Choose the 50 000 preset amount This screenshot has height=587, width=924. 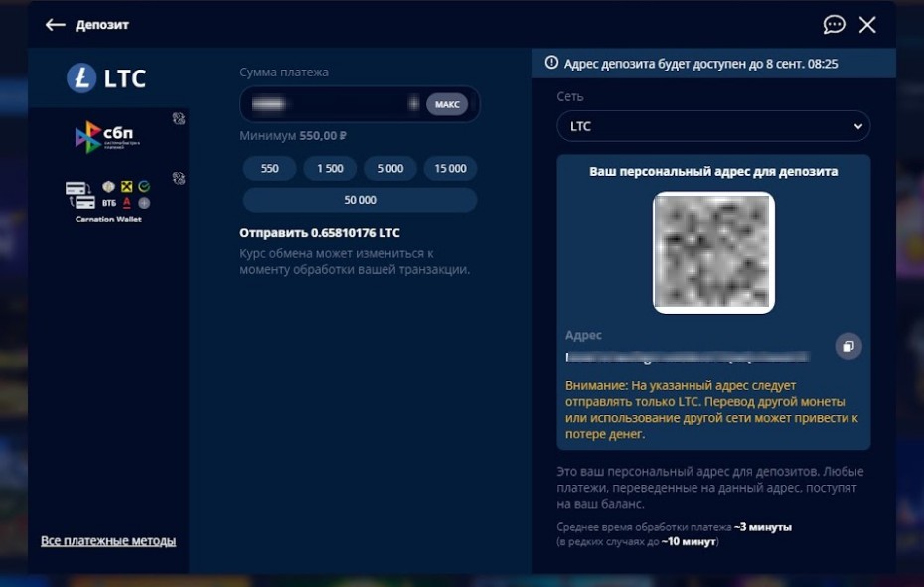[360, 200]
